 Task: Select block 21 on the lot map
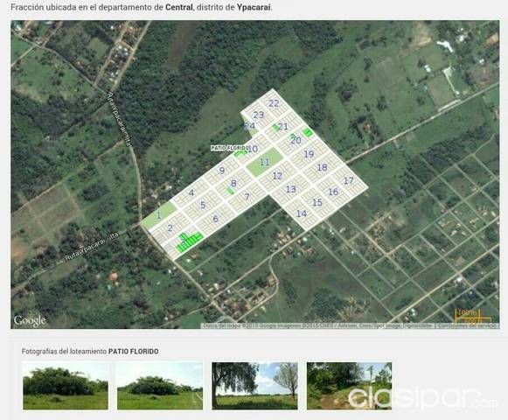[x=282, y=127]
